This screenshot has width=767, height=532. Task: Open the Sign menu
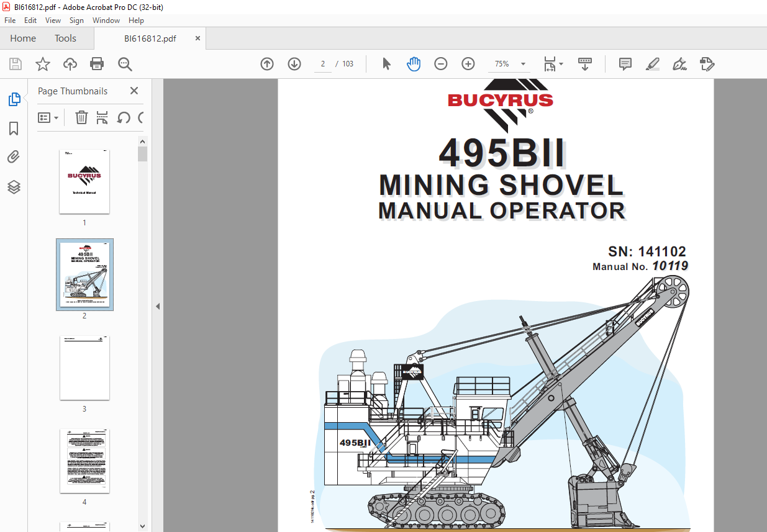tap(76, 20)
